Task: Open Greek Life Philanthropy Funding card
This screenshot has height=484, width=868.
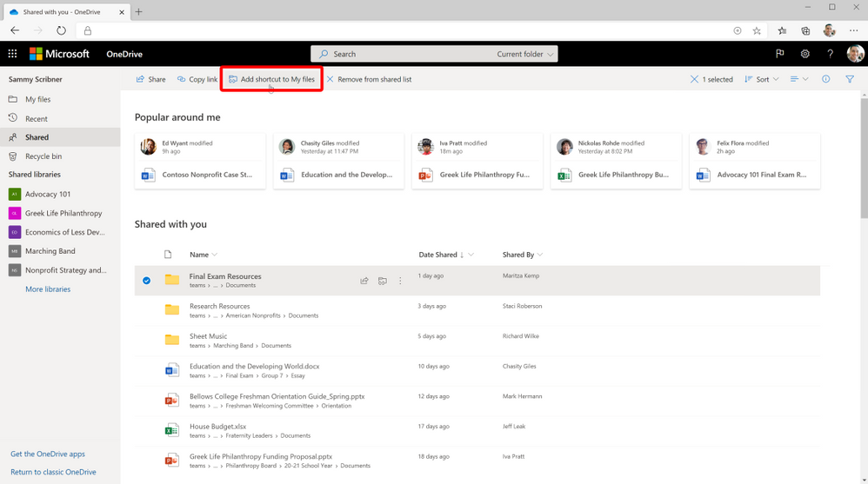Action: (x=477, y=161)
